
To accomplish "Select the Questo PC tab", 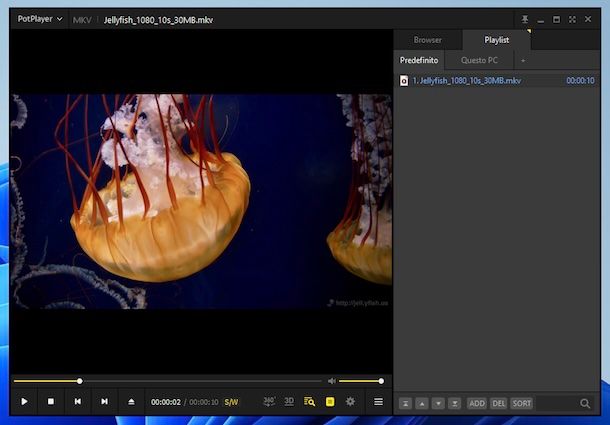I will pyautogui.click(x=479, y=60).
